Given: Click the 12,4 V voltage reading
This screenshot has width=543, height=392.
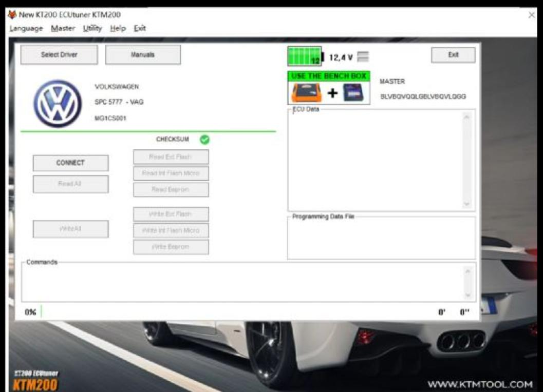Looking at the screenshot, I should pos(341,57).
